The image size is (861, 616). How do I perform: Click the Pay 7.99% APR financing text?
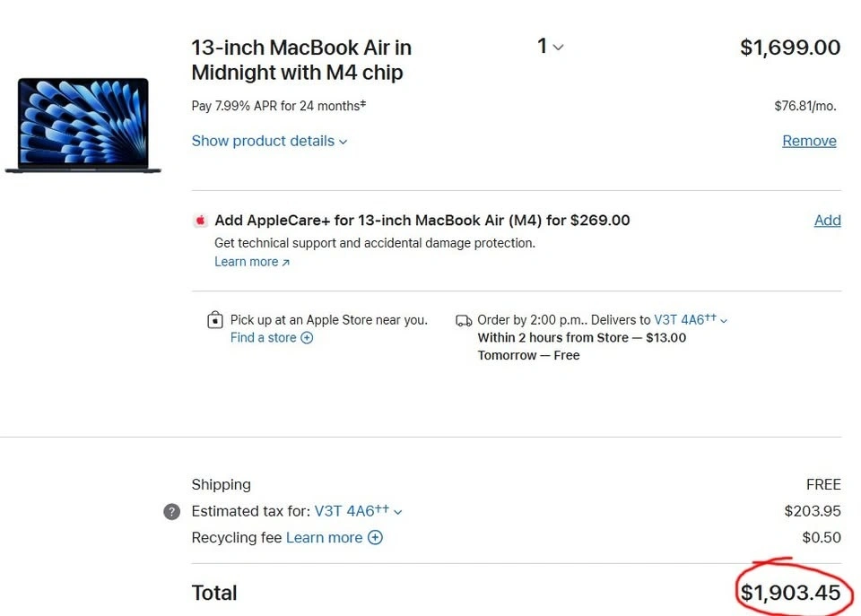pos(278,106)
